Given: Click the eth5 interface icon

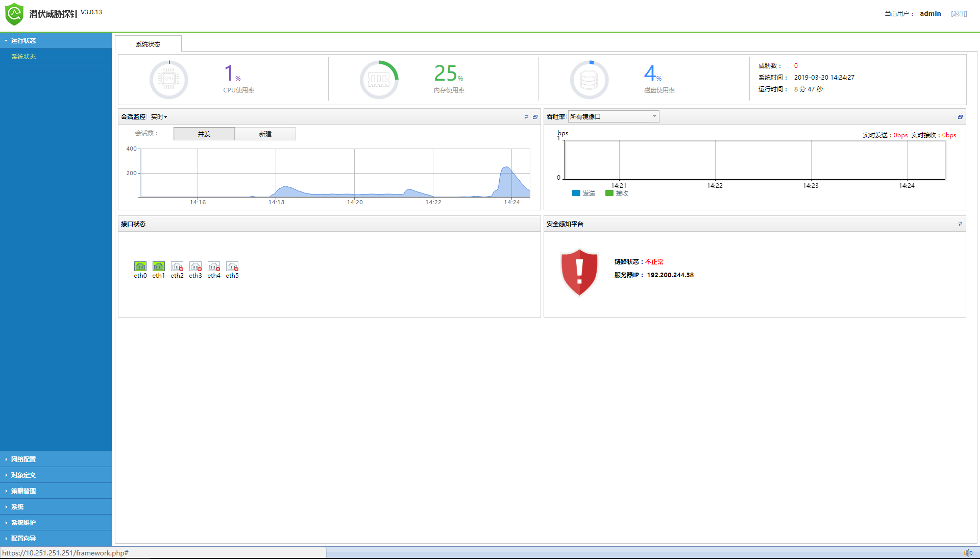Looking at the screenshot, I should 232,266.
